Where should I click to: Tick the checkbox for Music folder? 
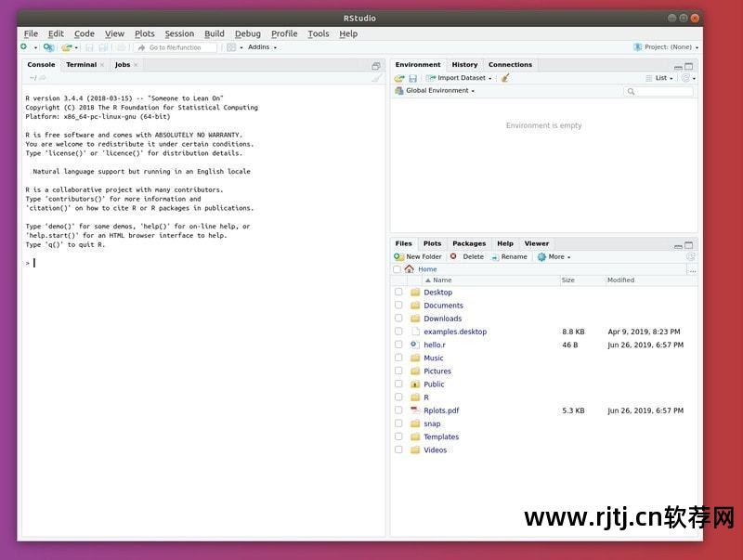pos(398,358)
